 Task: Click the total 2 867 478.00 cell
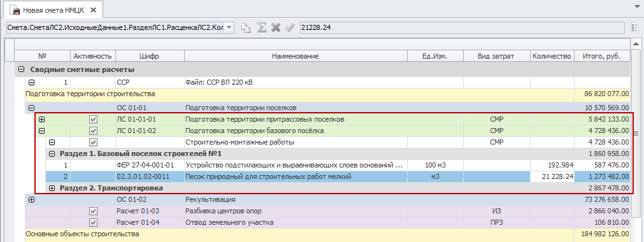coord(602,188)
